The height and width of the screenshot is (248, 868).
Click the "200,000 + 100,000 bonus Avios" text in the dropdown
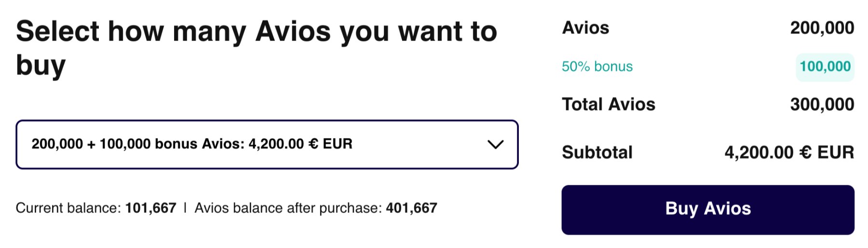[137, 144]
